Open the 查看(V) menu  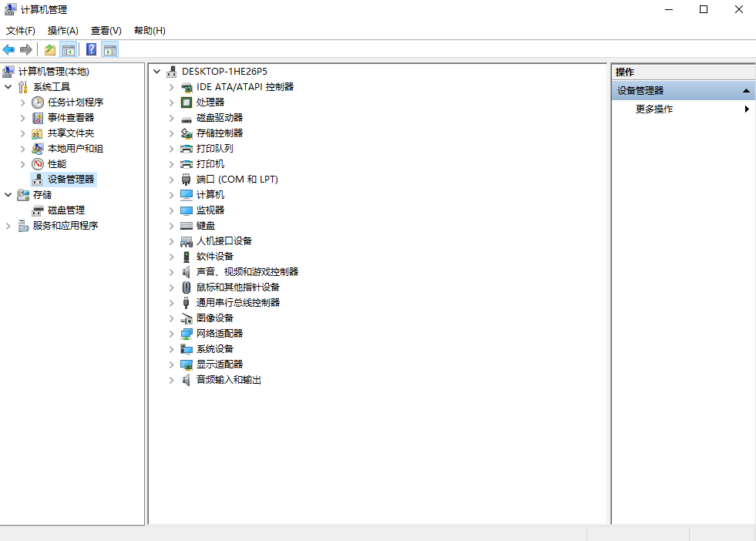[x=106, y=31]
